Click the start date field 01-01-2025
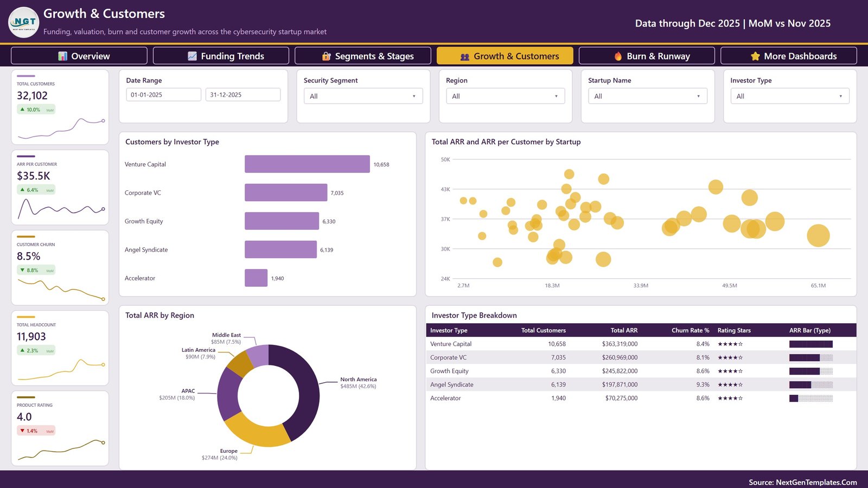 click(163, 94)
